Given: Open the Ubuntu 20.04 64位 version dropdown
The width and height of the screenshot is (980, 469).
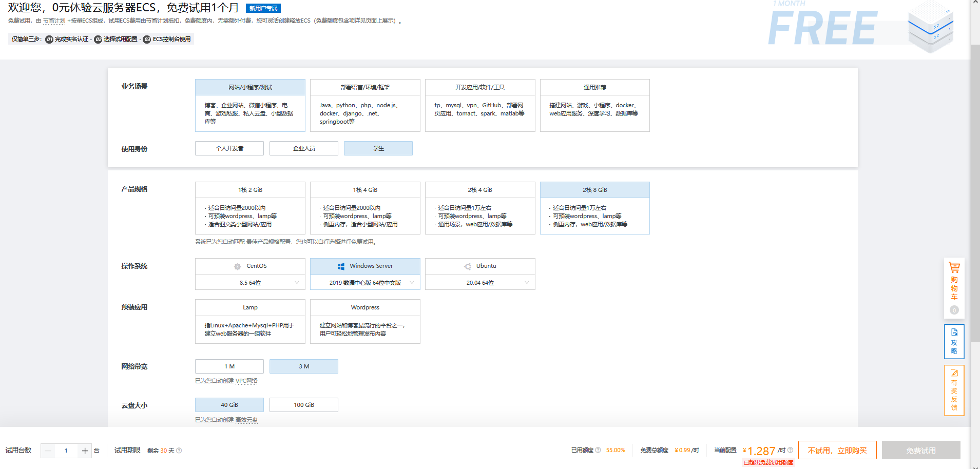Looking at the screenshot, I should (480, 283).
